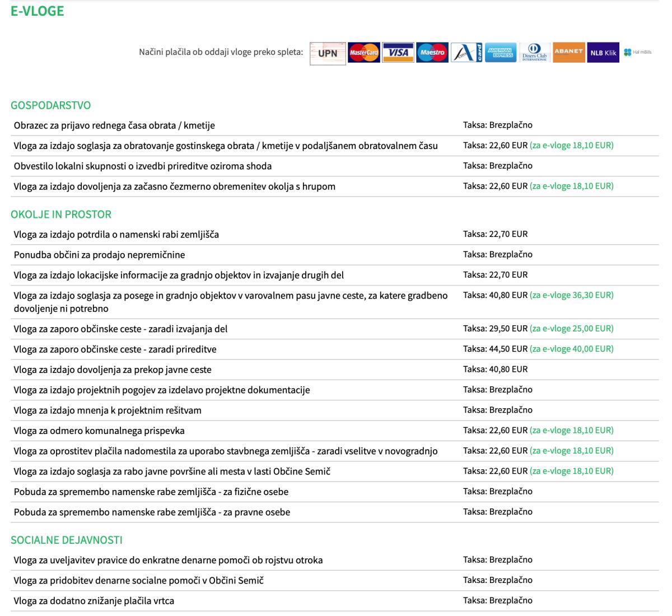Click the Maestro card icon

click(x=432, y=53)
